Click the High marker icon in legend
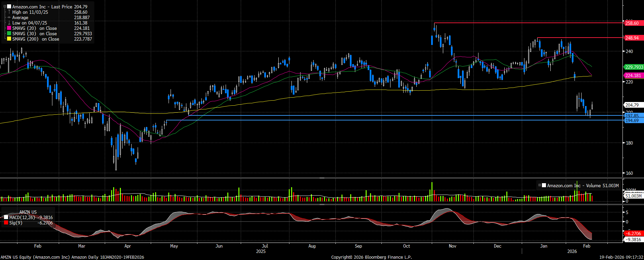 (x=9, y=12)
